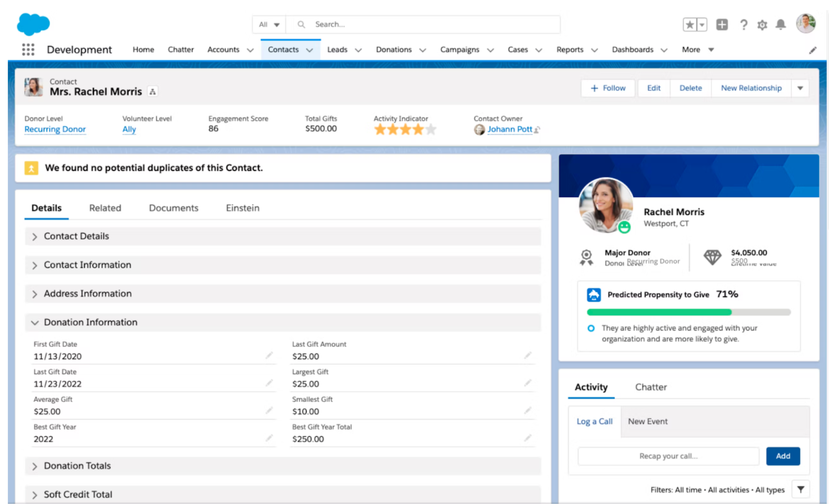829x504 pixels.
Task: View hierarchy icon beside Mrs. Rachel Morris
Action: [x=152, y=91]
